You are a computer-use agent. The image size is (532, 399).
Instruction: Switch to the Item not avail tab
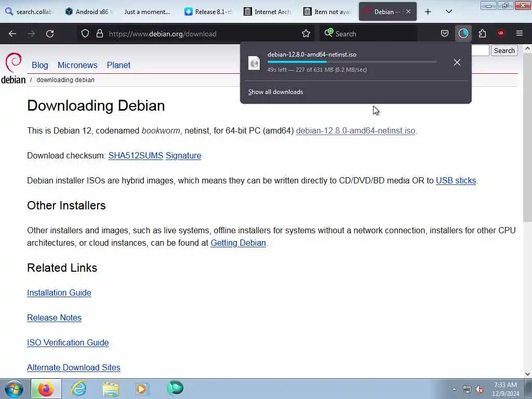point(327,11)
